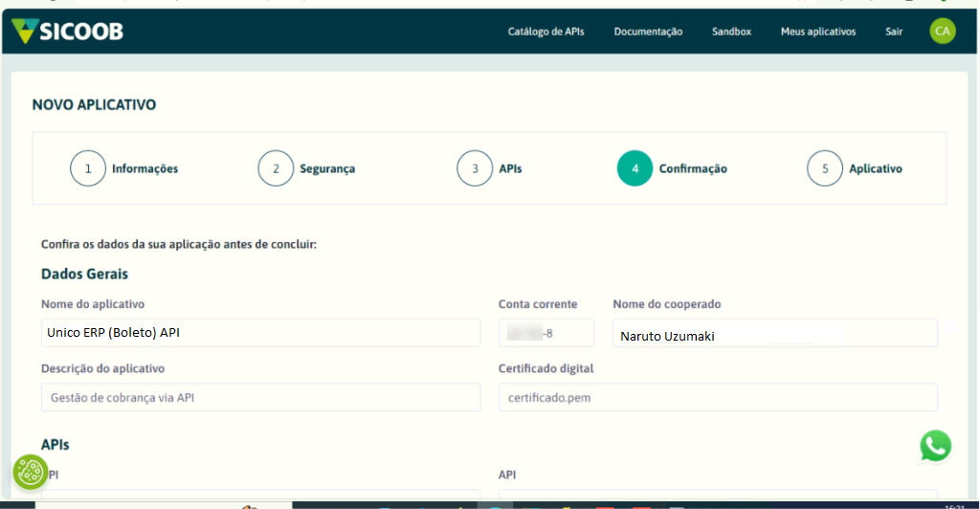Go to Documentação page
The width and height of the screenshot is (980, 509).
pyautogui.click(x=648, y=32)
